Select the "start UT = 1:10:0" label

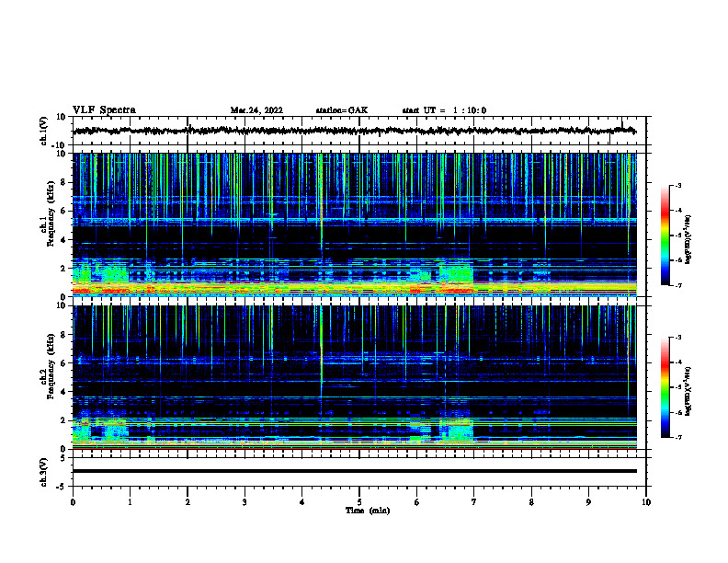click(x=444, y=110)
